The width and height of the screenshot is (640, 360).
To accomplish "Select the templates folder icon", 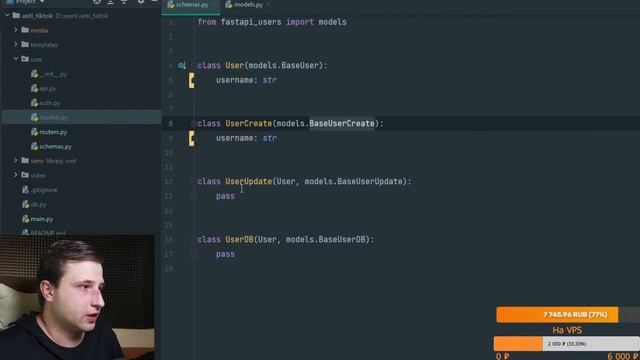I will click(25, 44).
